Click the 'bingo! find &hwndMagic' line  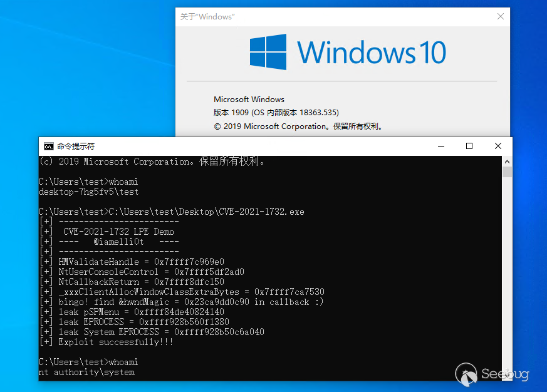(182, 302)
